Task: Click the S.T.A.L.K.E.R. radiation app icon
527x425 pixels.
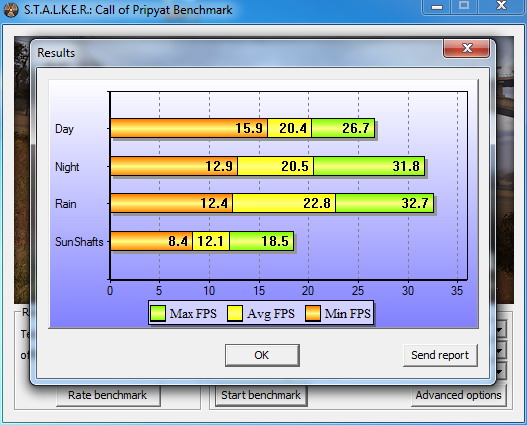Action: pyautogui.click(x=11, y=10)
